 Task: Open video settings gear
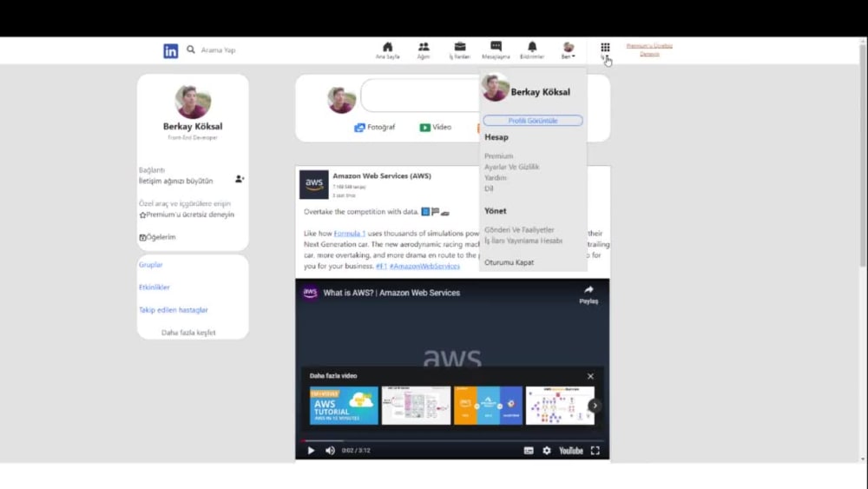(x=547, y=451)
